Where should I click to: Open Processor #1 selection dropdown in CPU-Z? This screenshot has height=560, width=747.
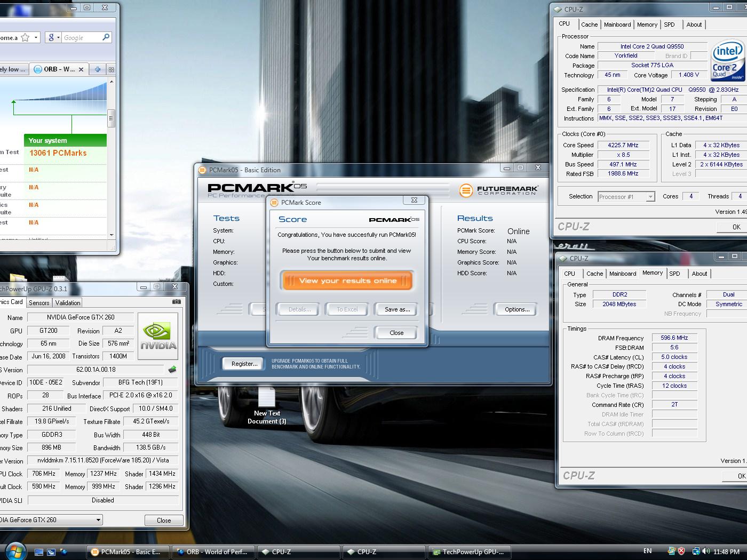[x=650, y=197]
